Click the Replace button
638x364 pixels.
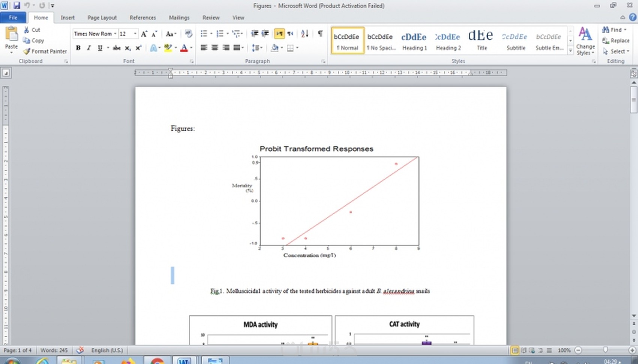619,41
